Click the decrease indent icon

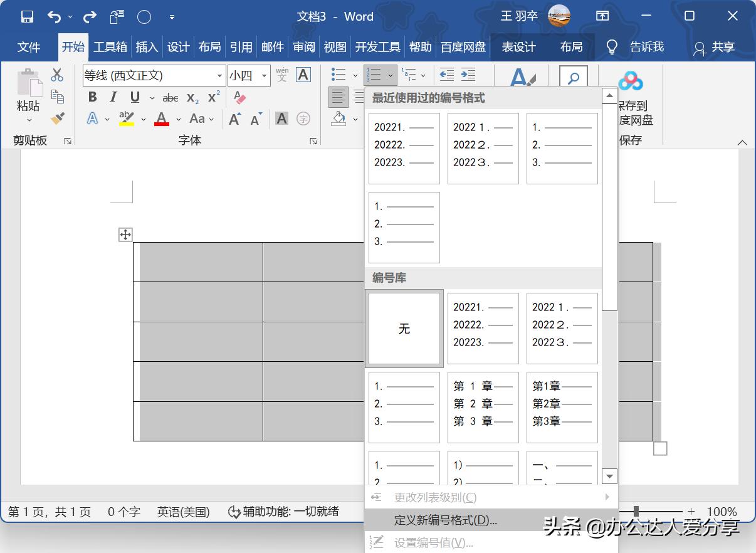pos(446,75)
